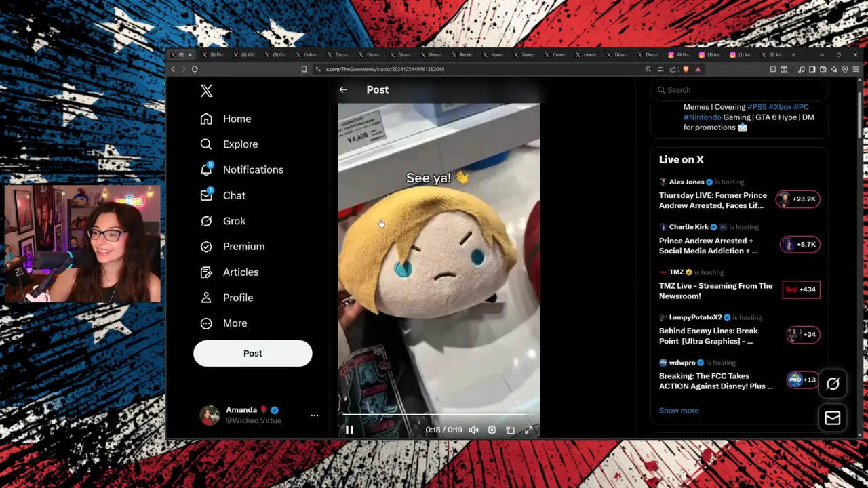
Task: Mute the video volume speaker
Action: click(x=473, y=430)
